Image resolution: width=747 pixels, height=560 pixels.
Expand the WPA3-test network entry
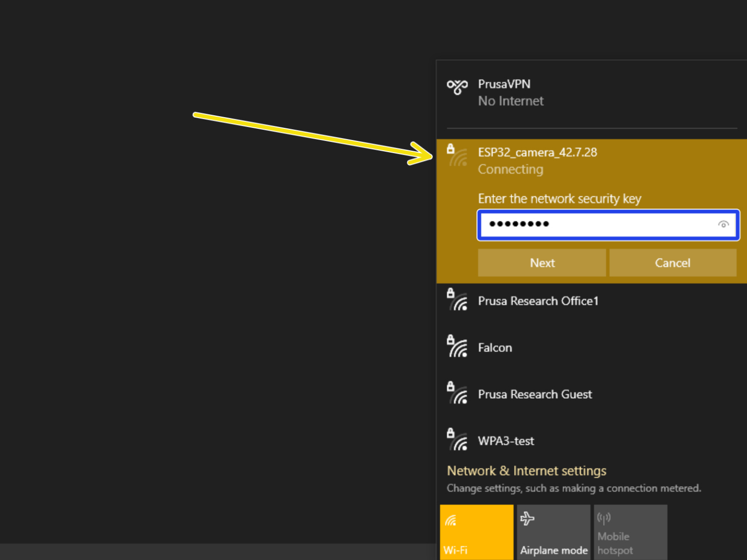click(506, 441)
